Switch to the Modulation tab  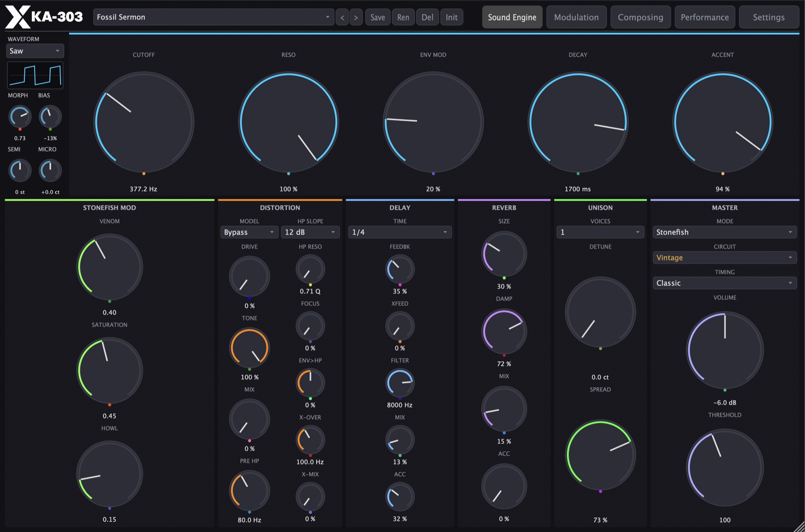coord(576,17)
